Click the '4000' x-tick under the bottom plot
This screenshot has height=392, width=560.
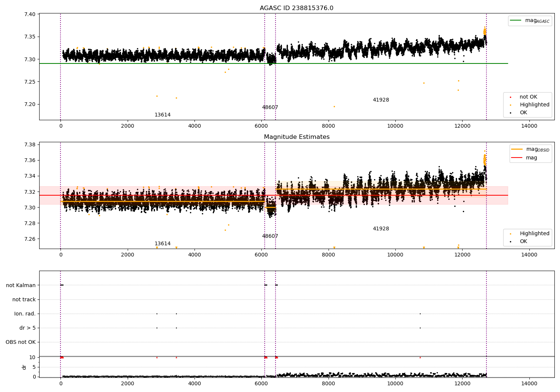[195, 383]
